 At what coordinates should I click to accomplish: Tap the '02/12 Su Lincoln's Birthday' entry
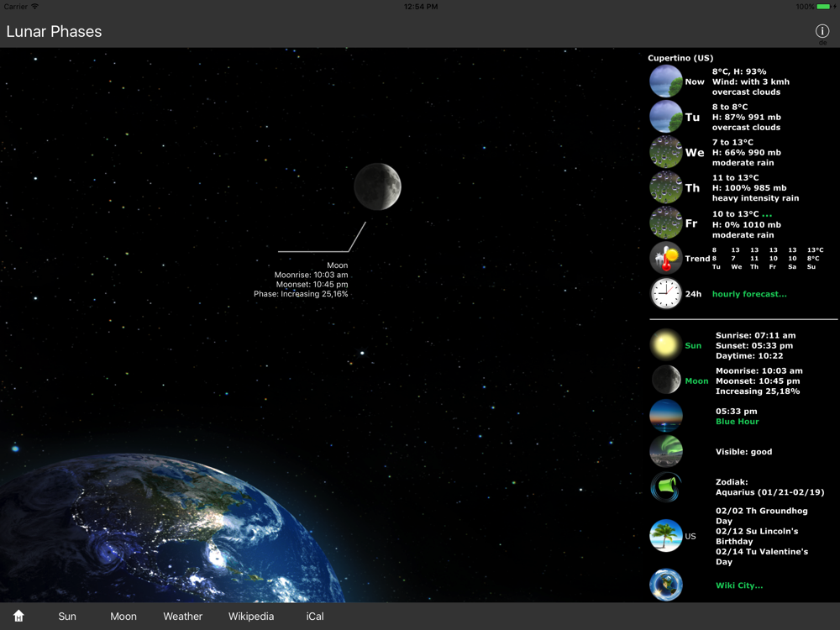click(x=757, y=536)
